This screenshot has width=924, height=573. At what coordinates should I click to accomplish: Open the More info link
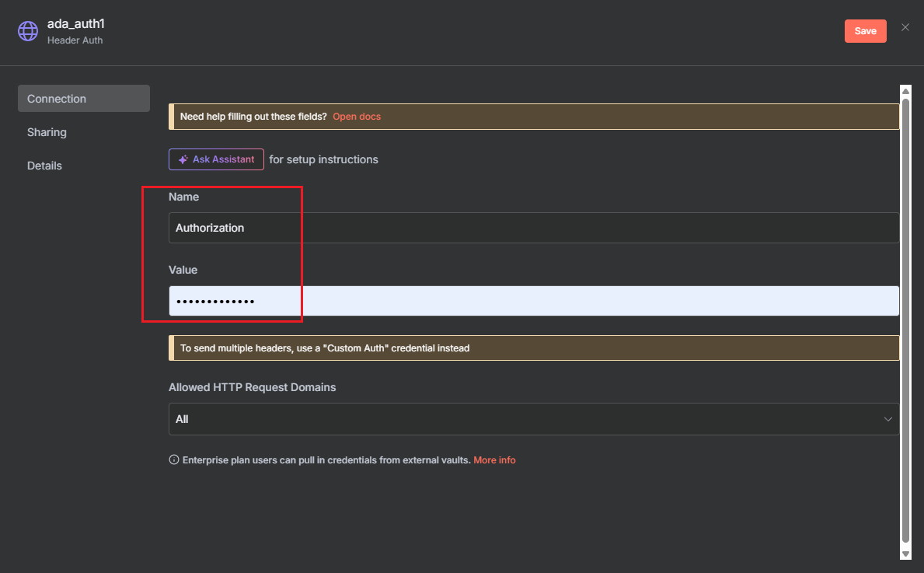pyautogui.click(x=494, y=460)
